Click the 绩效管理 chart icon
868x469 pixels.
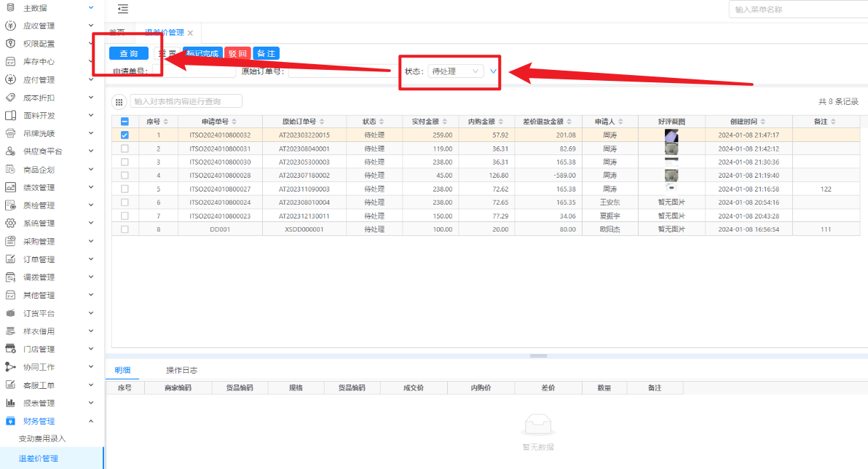pos(10,187)
